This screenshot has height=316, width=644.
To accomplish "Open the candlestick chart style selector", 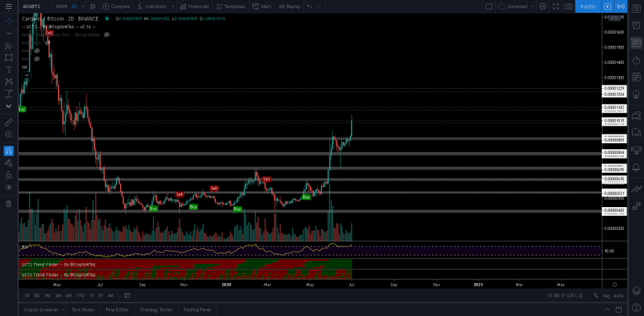I will [x=92, y=6].
